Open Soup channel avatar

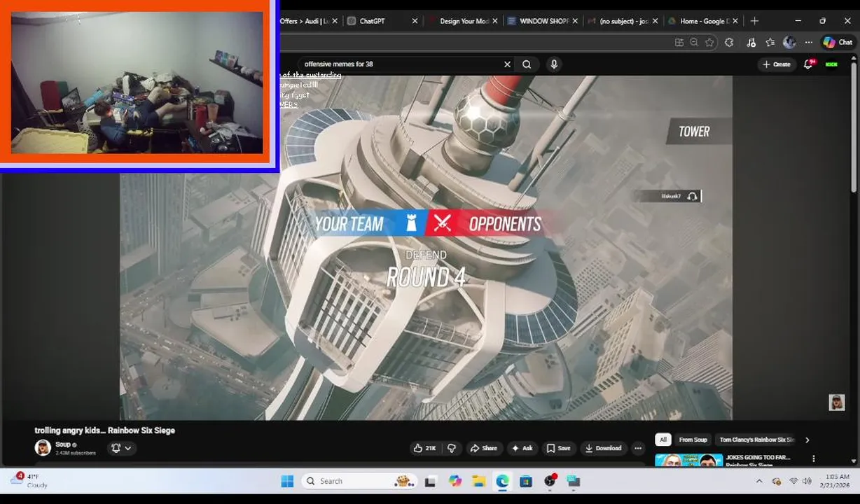[x=43, y=448]
